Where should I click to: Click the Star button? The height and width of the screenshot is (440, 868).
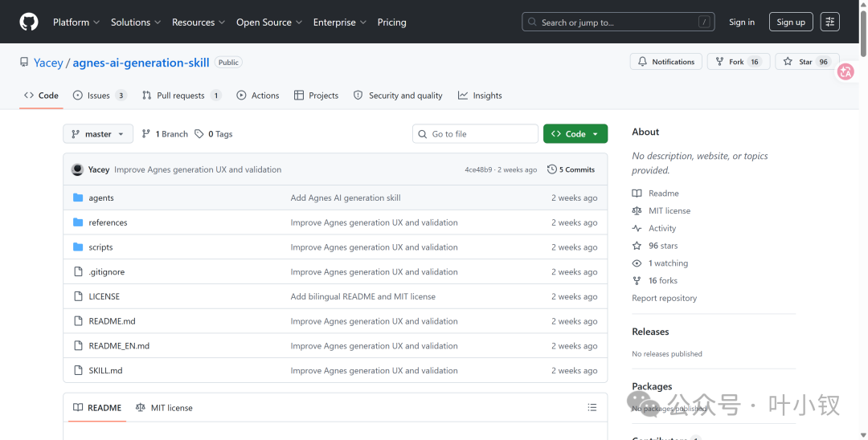click(x=807, y=61)
